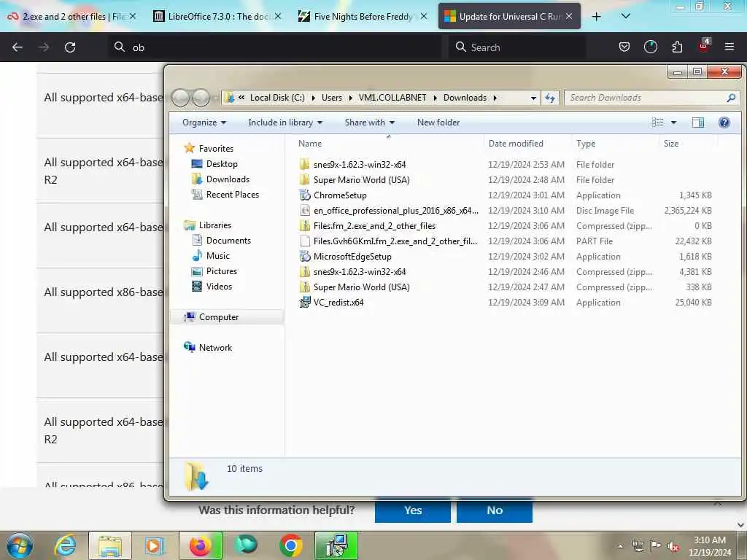747x560 pixels.
Task: Open the Firefox extensions puzzle icon
Action: point(677,47)
